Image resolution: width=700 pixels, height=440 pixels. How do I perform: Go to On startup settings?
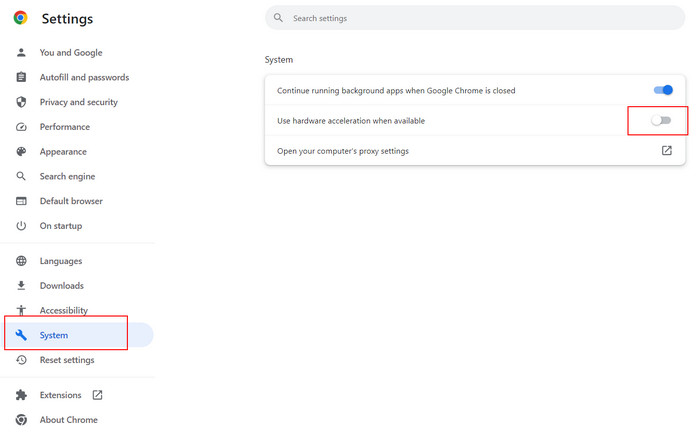[61, 226]
